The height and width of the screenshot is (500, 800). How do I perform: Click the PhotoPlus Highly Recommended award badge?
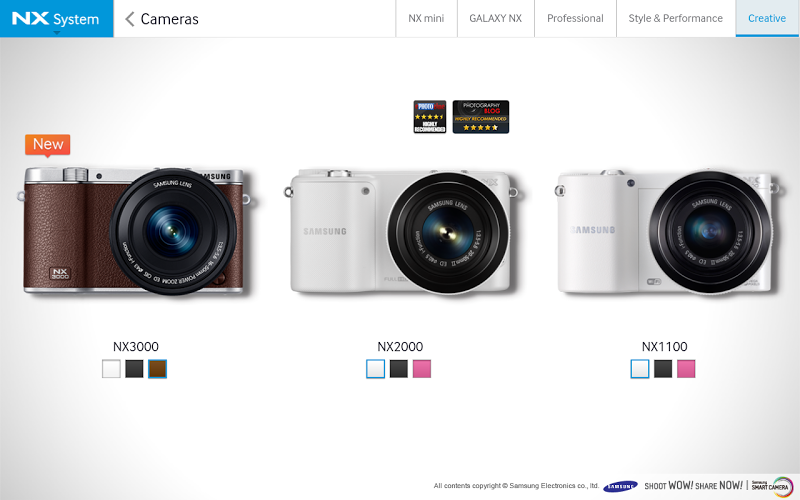430,117
